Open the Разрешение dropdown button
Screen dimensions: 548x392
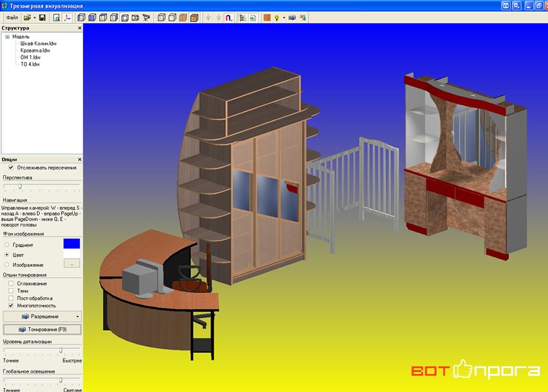pos(42,317)
